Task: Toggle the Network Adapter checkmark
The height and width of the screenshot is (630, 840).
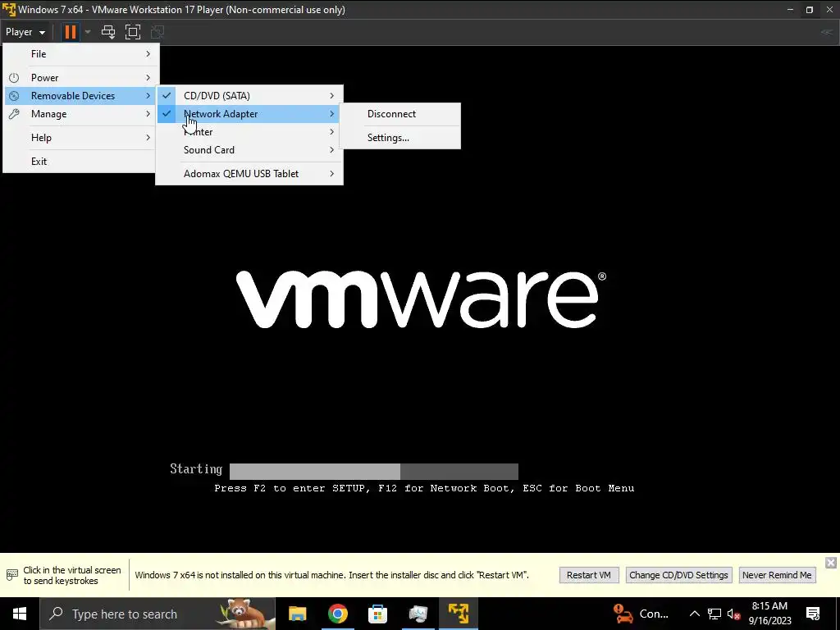Action: click(167, 113)
